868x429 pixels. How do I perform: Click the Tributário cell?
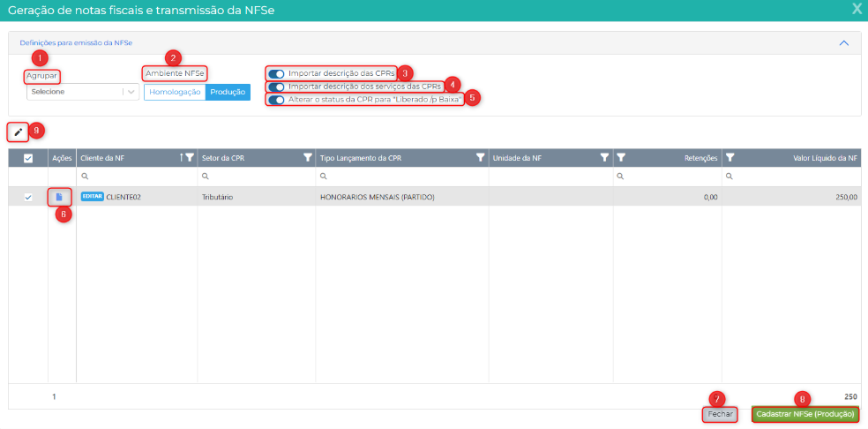257,197
